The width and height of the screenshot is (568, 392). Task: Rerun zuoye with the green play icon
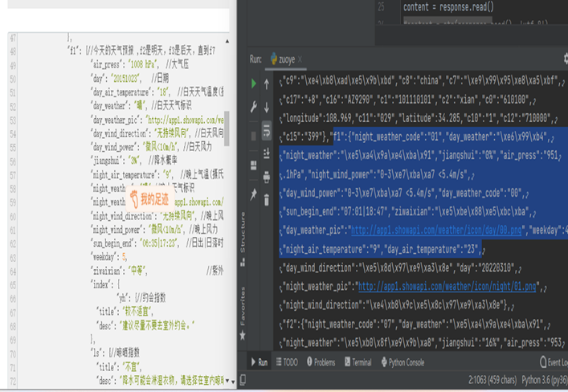point(254,84)
